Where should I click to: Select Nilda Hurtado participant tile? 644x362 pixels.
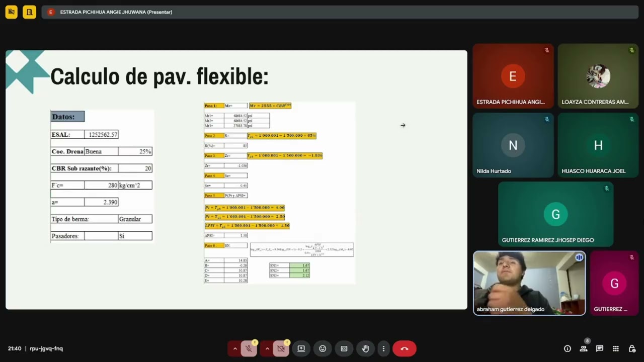(513, 145)
